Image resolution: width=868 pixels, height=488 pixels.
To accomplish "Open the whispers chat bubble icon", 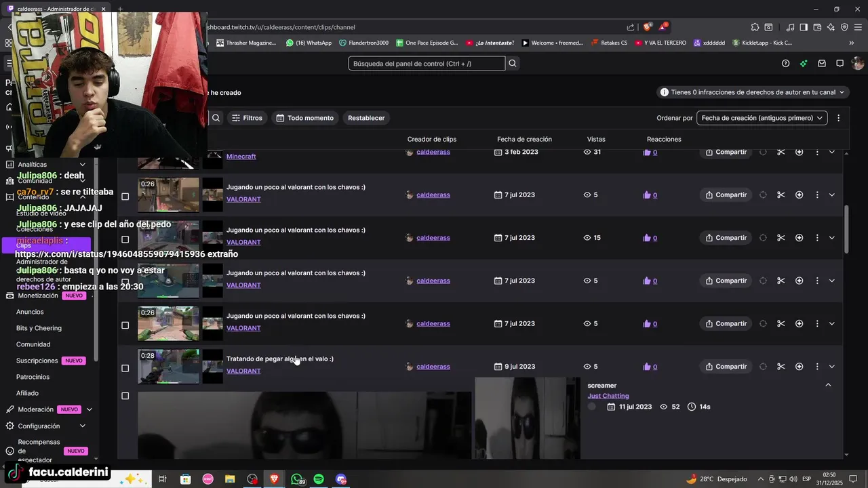I will tap(840, 63).
